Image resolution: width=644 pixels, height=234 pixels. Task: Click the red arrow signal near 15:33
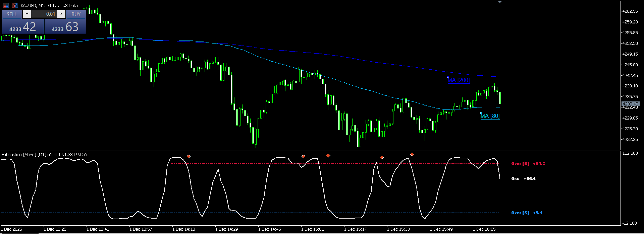(x=382, y=157)
